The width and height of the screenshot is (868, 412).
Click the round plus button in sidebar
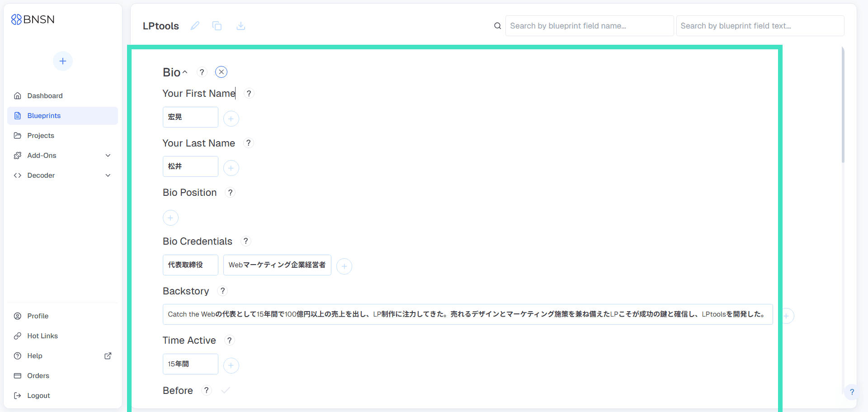(63, 61)
